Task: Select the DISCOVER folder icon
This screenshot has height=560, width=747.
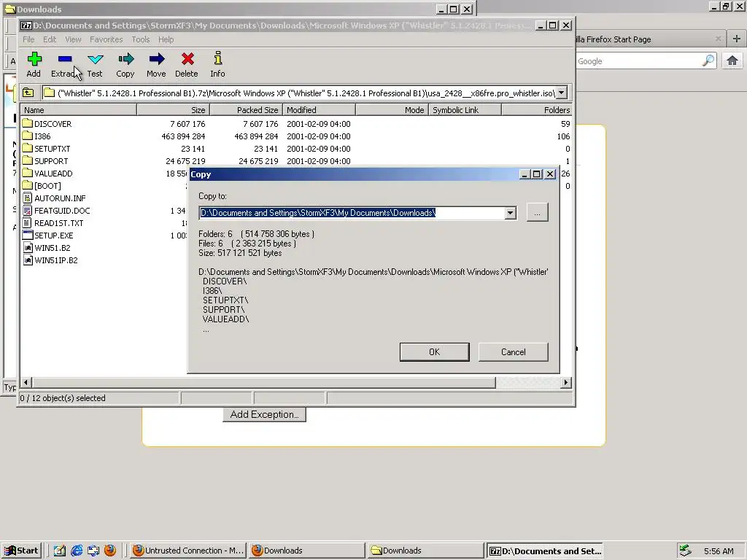Action: pyautogui.click(x=28, y=123)
